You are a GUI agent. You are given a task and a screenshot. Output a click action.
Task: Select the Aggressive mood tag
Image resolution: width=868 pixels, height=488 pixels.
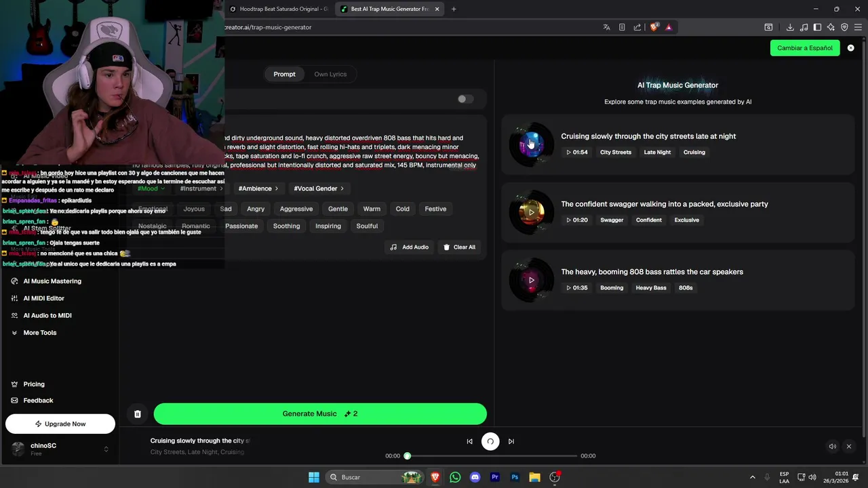click(x=296, y=209)
